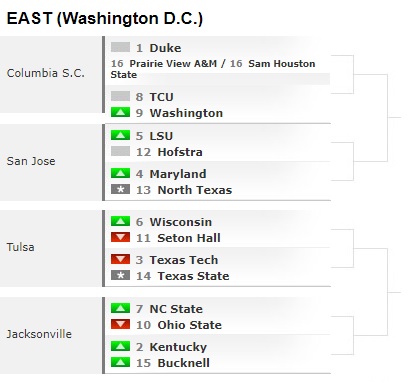Click the Jacksonville site label
Image resolution: width=408 pixels, height=382 pixels.
point(39,334)
